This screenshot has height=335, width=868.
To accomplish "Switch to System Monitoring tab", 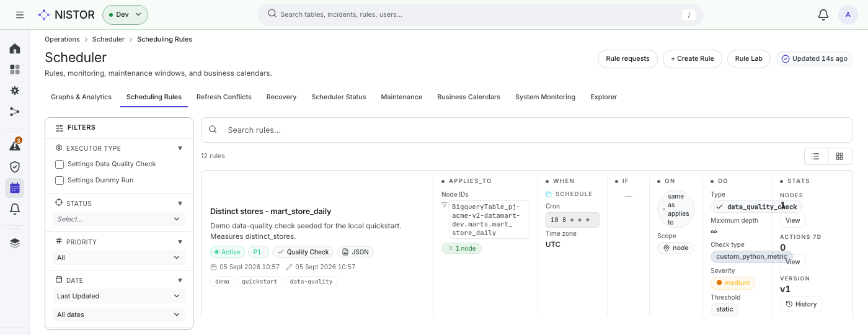I will [x=545, y=97].
